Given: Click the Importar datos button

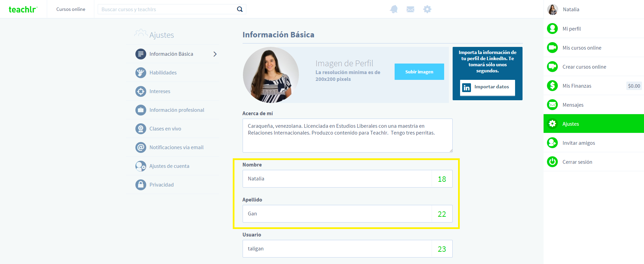Looking at the screenshot, I should [488, 88].
